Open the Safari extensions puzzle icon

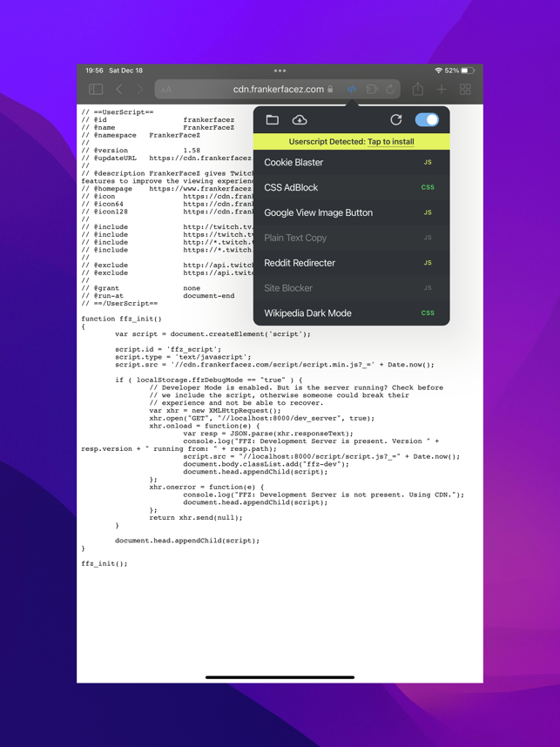(372, 89)
